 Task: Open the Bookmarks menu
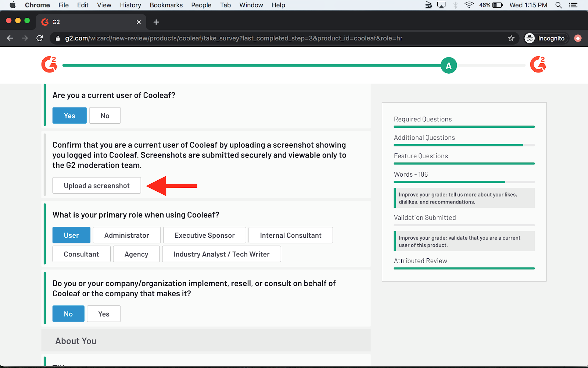[x=166, y=5]
